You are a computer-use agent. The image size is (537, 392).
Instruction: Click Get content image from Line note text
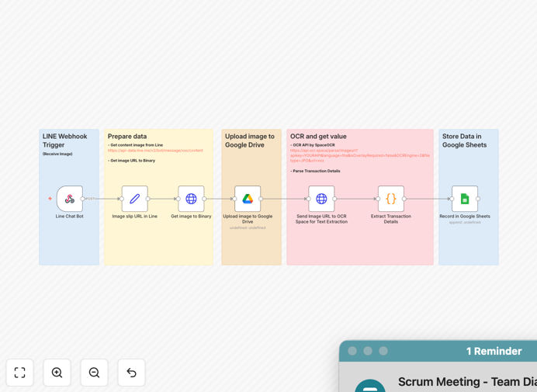click(x=136, y=145)
